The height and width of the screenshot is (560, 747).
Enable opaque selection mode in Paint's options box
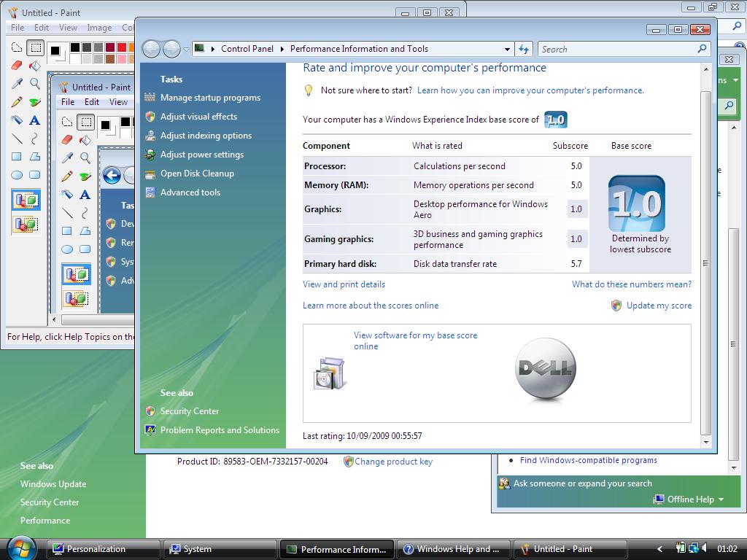(26, 200)
